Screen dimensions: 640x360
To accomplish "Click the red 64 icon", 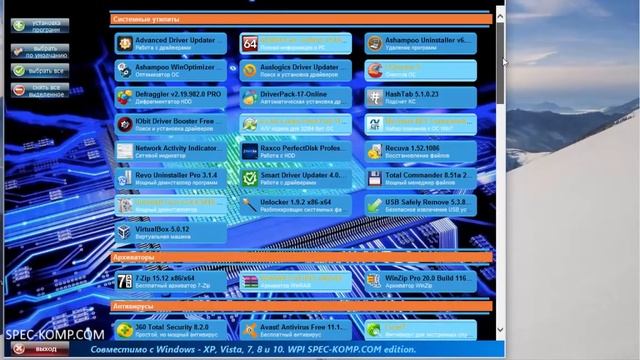I will click(x=250, y=43).
